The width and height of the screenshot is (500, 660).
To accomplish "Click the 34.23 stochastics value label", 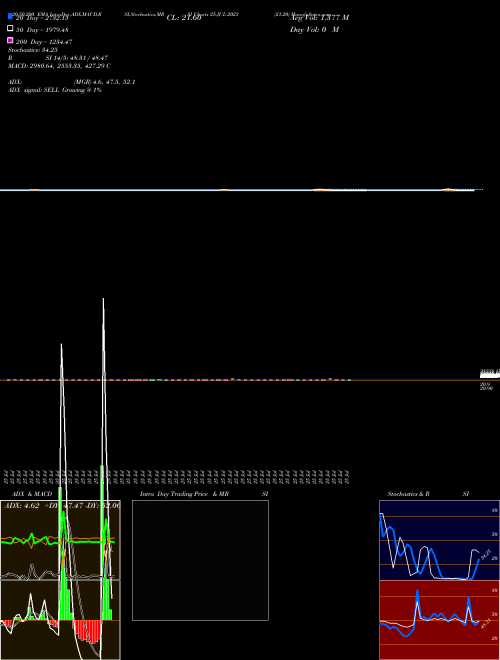I will coord(486,555).
